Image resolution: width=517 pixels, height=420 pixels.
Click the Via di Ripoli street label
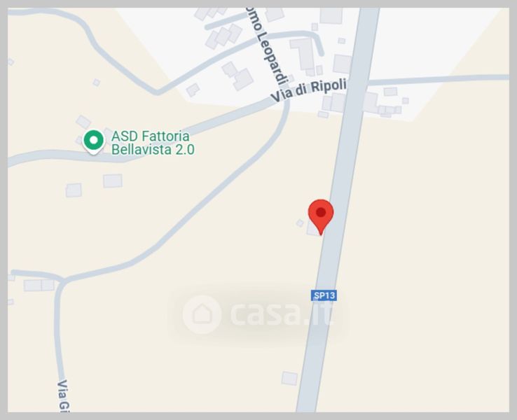tap(308, 90)
